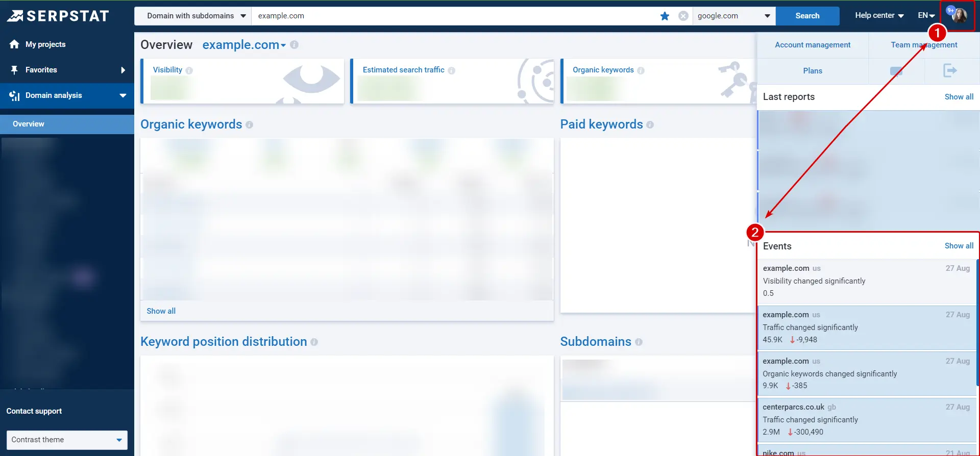Open the Organic keywords changed significantly event

(867, 373)
